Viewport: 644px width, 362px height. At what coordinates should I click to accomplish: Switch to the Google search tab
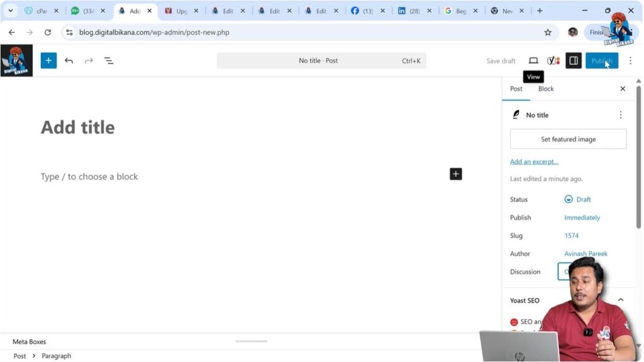pyautogui.click(x=461, y=11)
